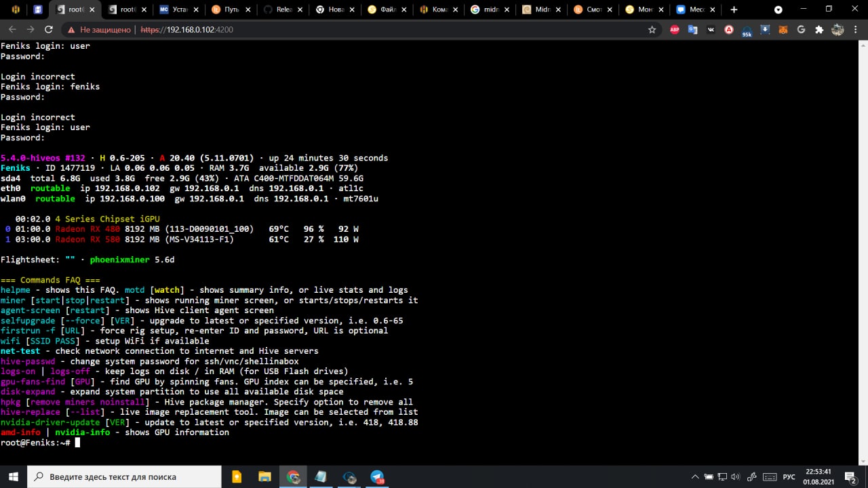Click the 'net-test' command text

click(20, 351)
